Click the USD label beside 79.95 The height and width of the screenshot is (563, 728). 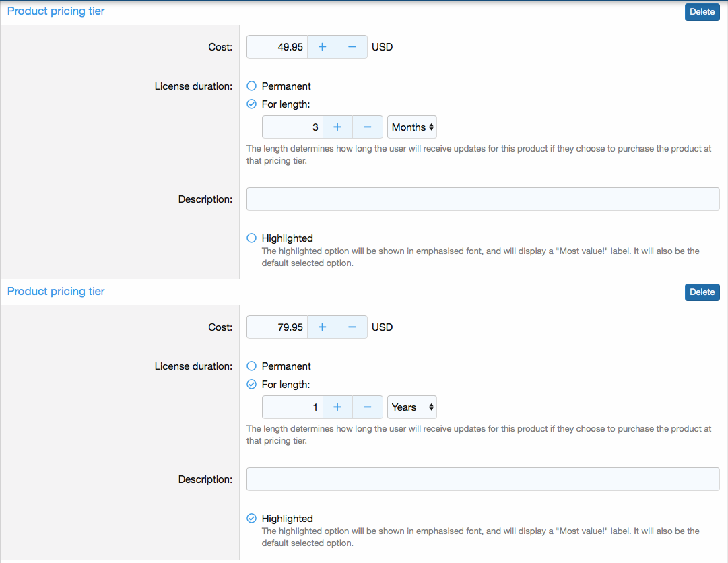pos(382,327)
